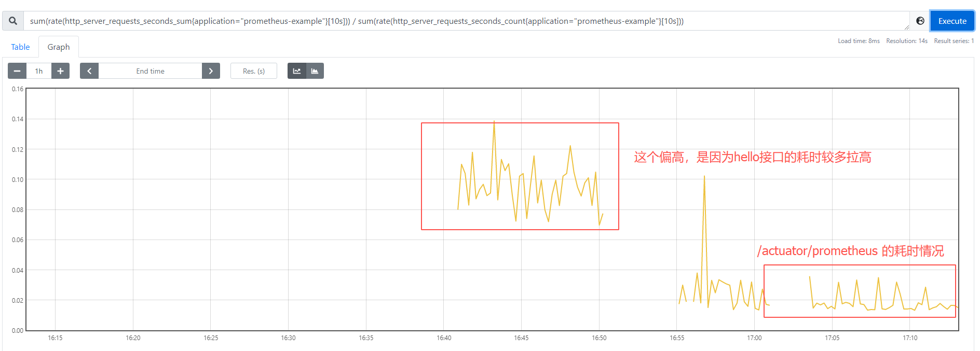The width and height of the screenshot is (980, 351).
Task: Click the highest graph peak near 16:43
Action: [494, 122]
